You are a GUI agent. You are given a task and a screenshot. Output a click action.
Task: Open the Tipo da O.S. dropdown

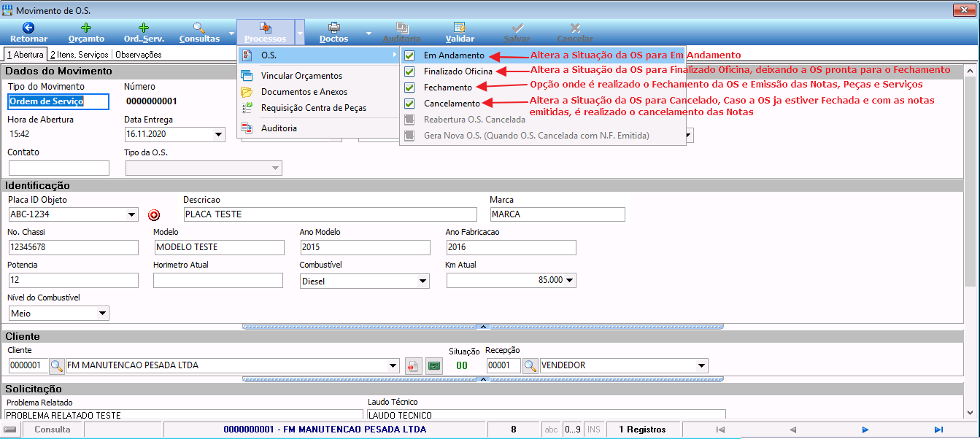click(275, 168)
